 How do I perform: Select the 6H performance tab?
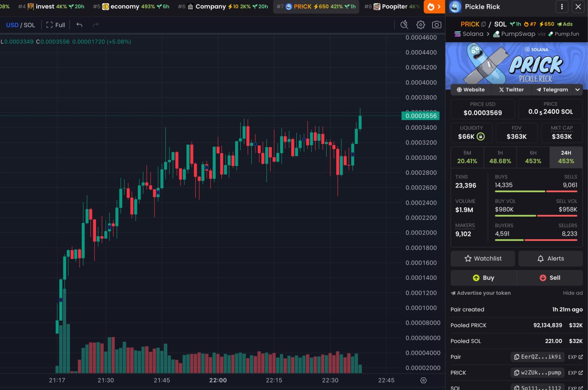(533, 157)
